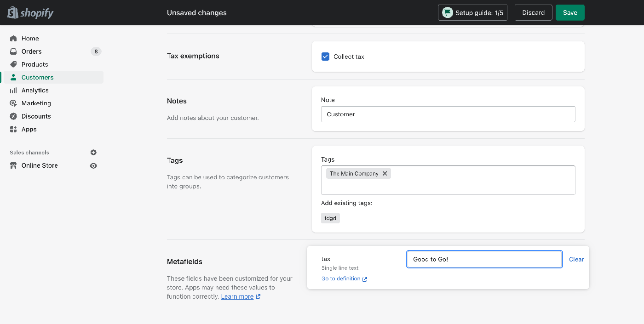Save the unsaved changes
Viewport: 644px width, 324px height.
570,13
